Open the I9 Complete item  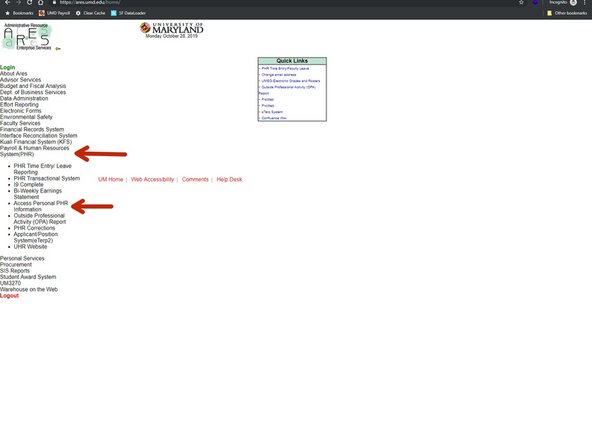29,184
